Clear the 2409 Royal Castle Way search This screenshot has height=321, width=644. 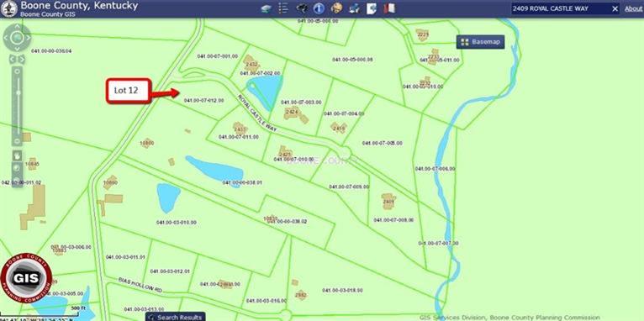coord(615,8)
